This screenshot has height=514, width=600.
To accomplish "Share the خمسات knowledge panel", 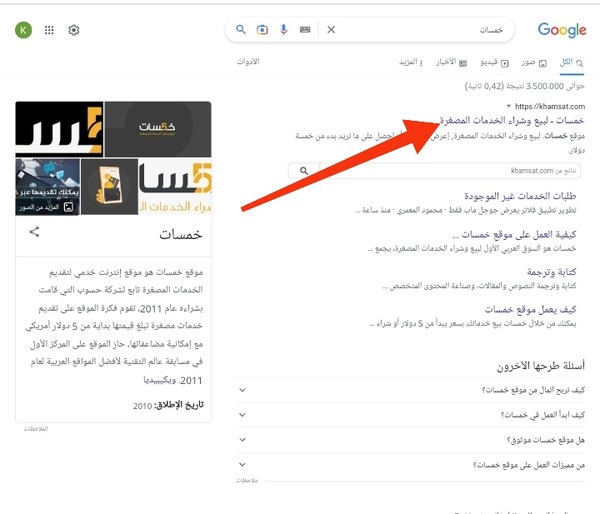I will pos(34,232).
